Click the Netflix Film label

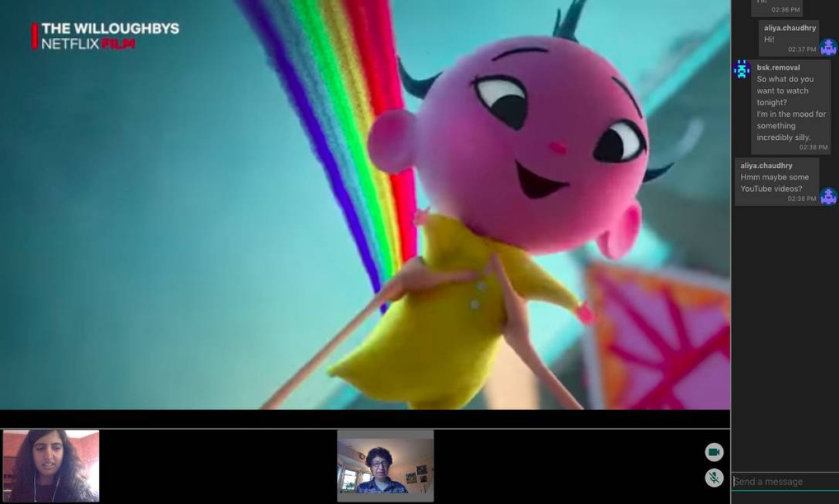pos(88,44)
